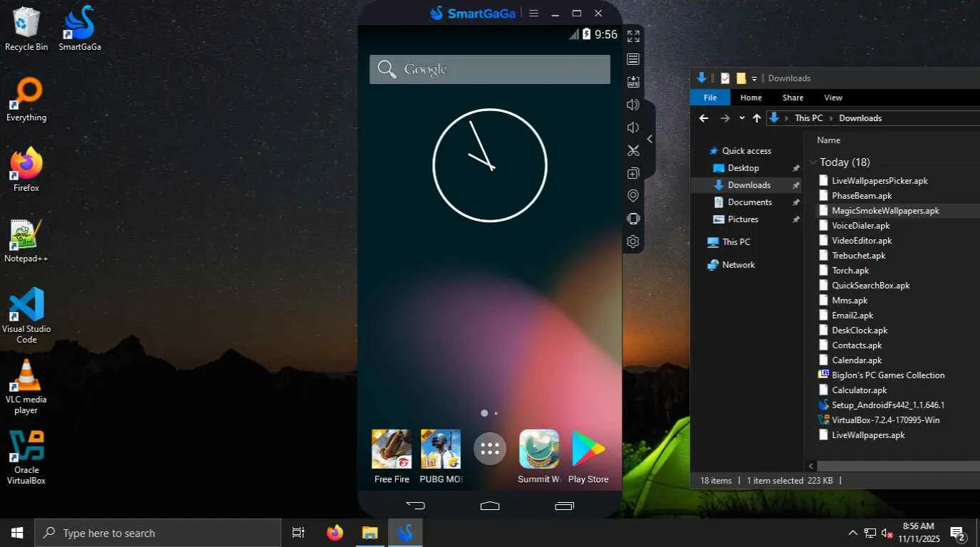Select the Firefox desktop shortcut
Screen dimensions: 980x547
coord(26,170)
